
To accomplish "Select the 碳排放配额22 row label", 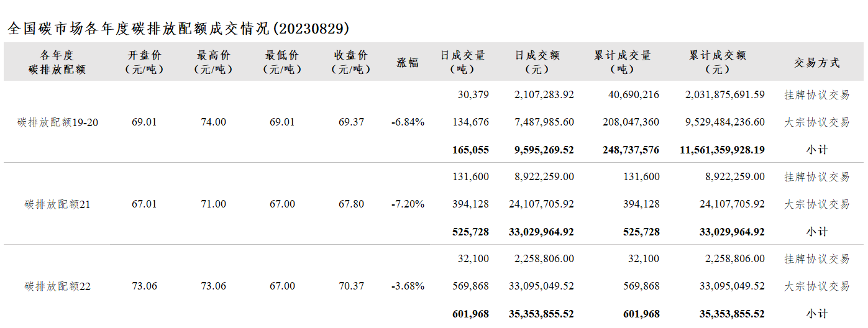I will point(58,286).
